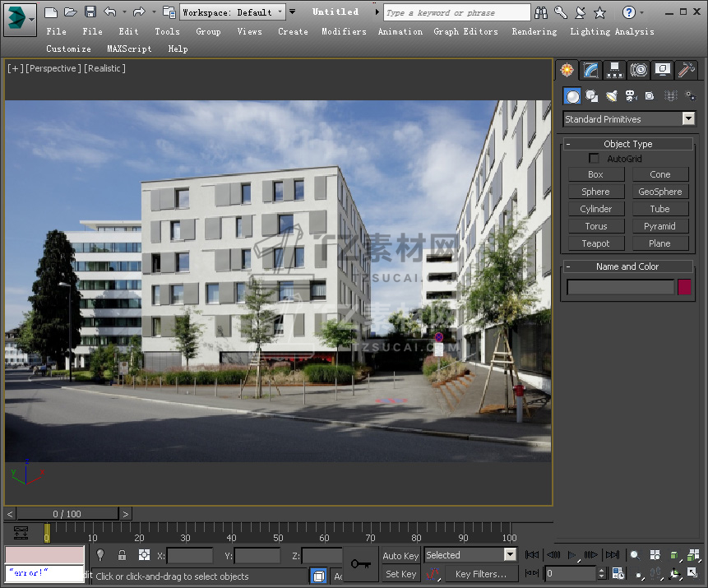Viewport: 708px width, 588px height.
Task: Select the Systems category icon
Action: tap(691, 96)
